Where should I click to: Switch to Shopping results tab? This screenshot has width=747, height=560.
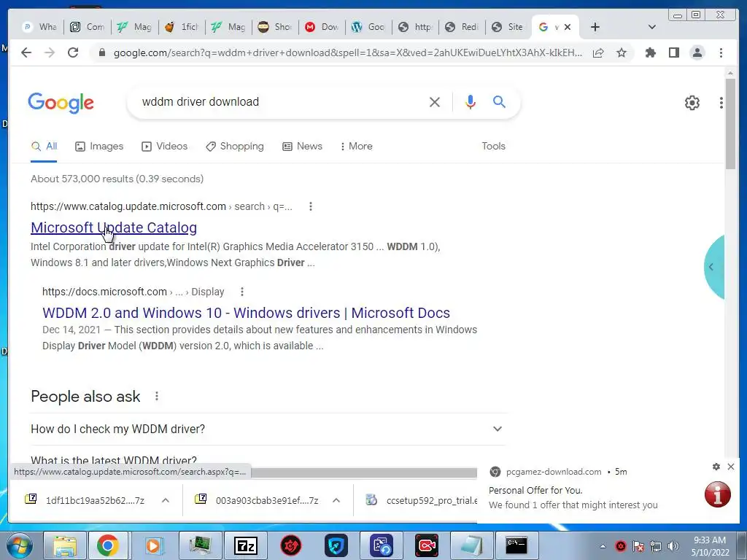[x=235, y=146]
